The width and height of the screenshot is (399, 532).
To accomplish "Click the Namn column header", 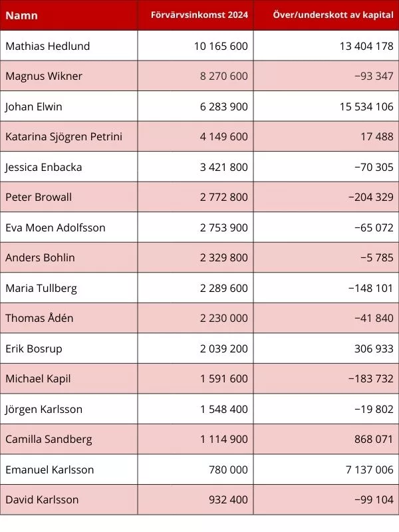I will 22,15.
